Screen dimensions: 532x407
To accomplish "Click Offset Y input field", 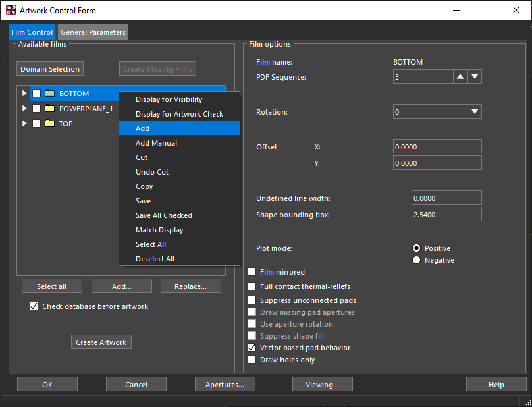I will [437, 163].
